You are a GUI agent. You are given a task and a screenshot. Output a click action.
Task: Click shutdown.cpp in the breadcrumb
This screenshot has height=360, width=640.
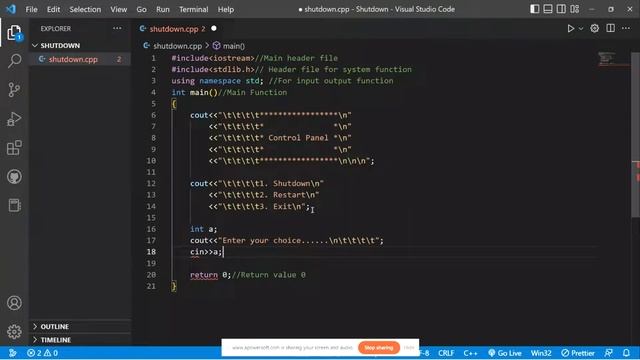click(177, 46)
